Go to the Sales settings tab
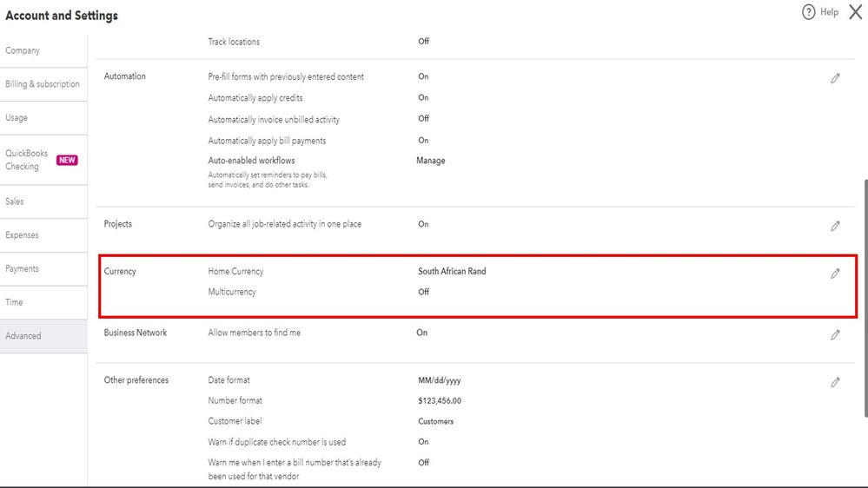 click(x=15, y=201)
